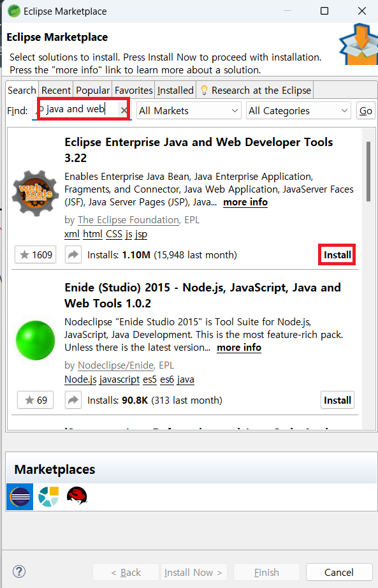Viewport: 378px width, 588px height.
Task: Click the Finish button
Action: (x=266, y=572)
